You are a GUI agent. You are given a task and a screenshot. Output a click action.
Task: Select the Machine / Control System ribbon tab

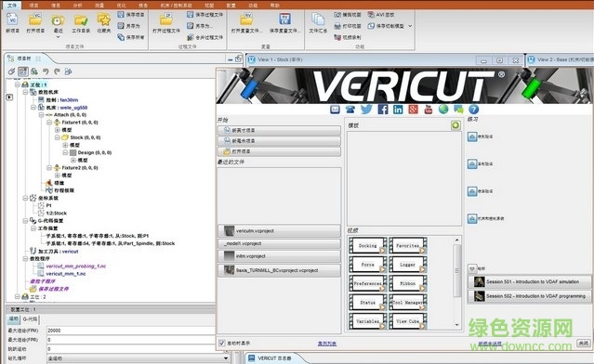coord(176,6)
